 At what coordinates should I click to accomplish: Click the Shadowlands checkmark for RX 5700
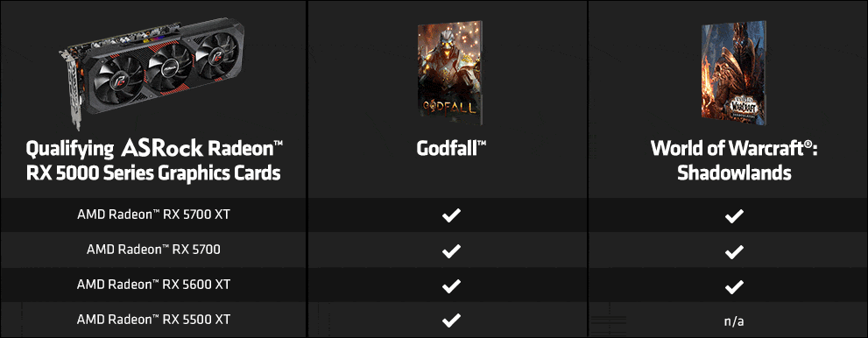coord(734,251)
